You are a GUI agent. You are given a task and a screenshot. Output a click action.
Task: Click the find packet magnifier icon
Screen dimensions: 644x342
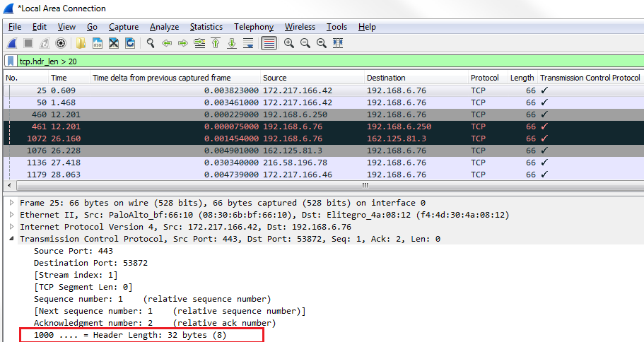click(151, 43)
